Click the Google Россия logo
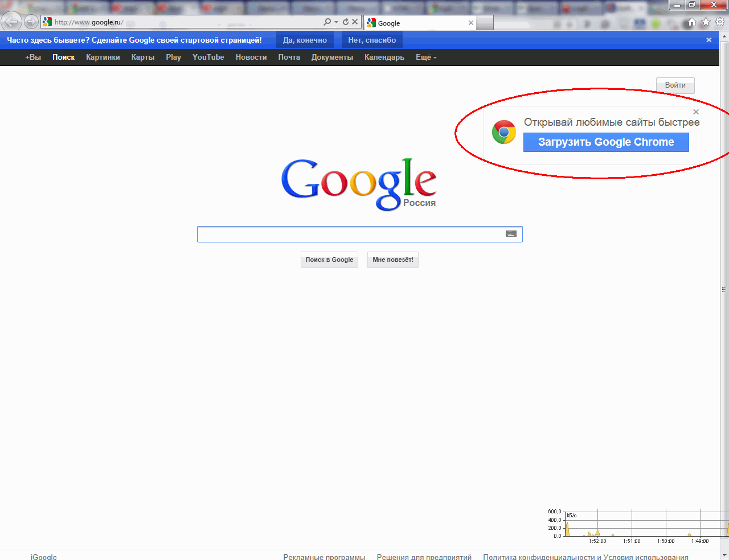The height and width of the screenshot is (560, 729). point(359,184)
